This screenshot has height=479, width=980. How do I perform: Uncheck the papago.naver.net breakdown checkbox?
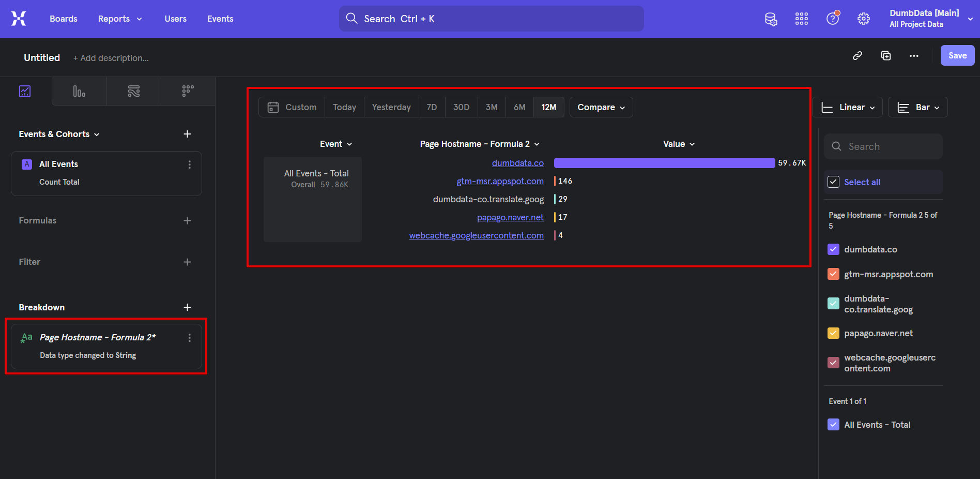(x=833, y=333)
